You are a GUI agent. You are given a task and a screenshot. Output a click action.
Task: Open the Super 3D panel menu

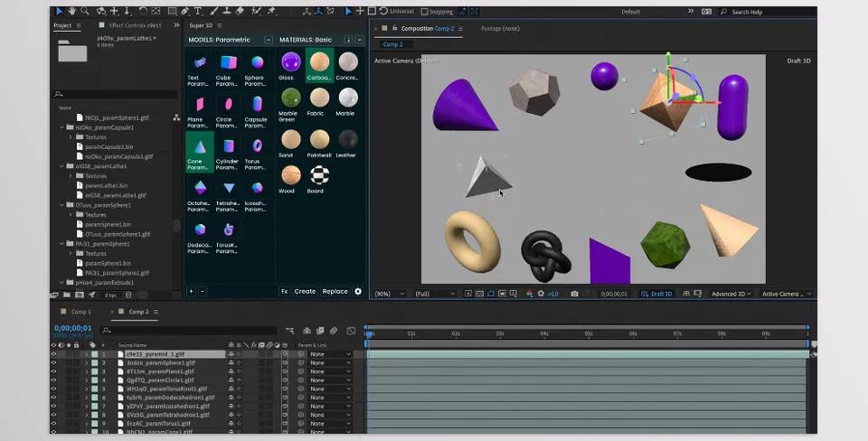[220, 25]
